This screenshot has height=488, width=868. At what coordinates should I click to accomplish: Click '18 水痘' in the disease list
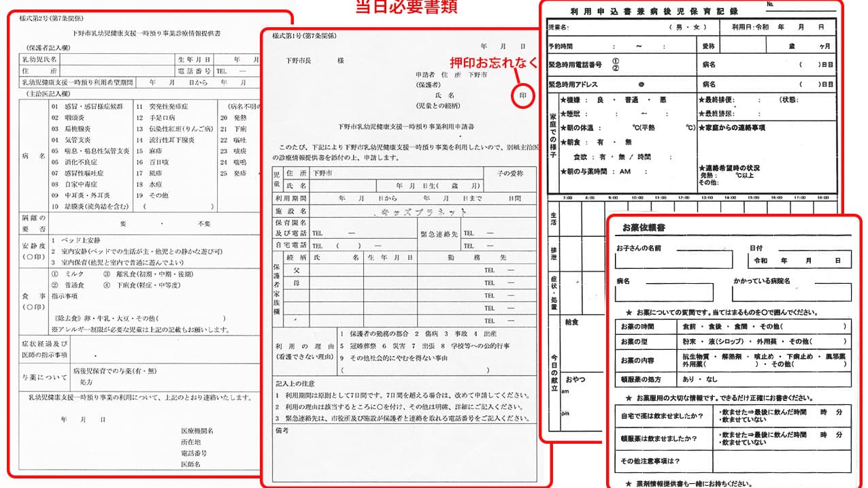pos(148,184)
